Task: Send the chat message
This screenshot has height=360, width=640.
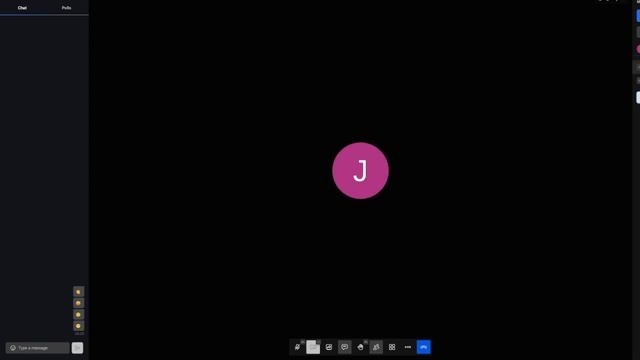Action: [77, 348]
